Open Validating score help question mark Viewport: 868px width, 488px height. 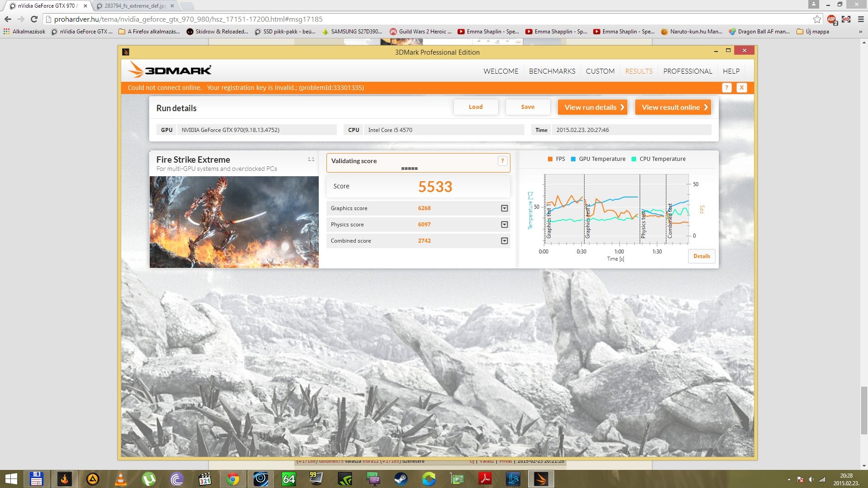[x=502, y=161]
